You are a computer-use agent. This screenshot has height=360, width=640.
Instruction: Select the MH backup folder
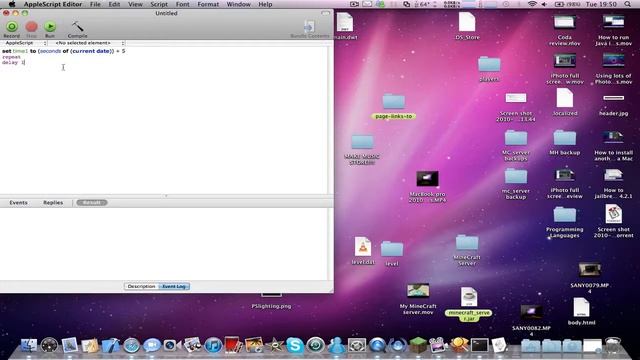coord(564,142)
